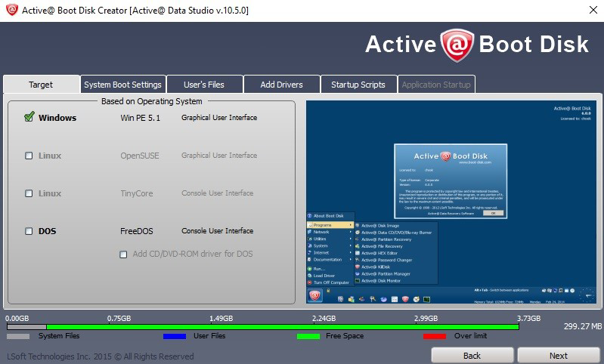Click the Active@ shield icon in title bar

(12, 10)
